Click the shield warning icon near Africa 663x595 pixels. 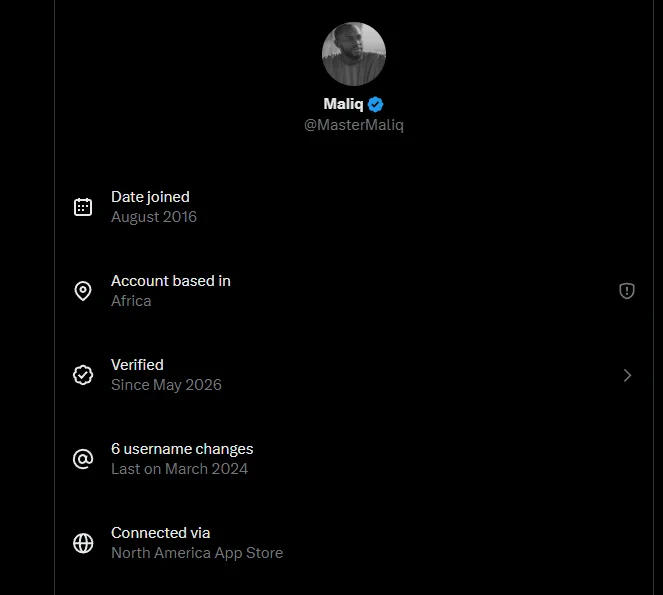click(x=627, y=291)
